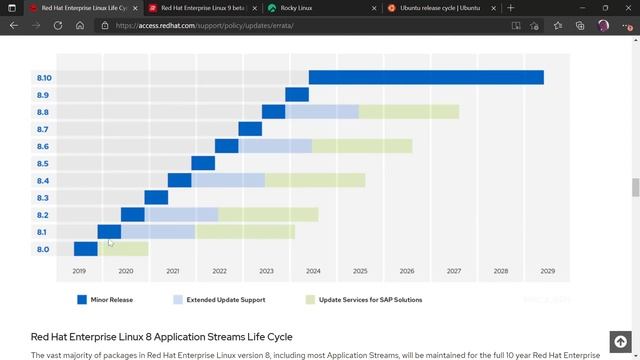Screen dimensions: 640x360
Task: Click the 8.1 row label
Action: 42,232
